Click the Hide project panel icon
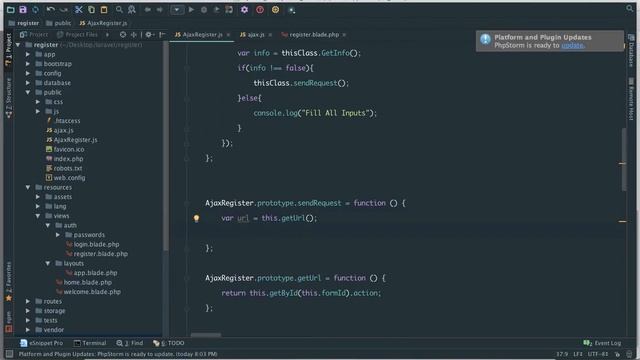The image size is (640, 360). point(162,35)
